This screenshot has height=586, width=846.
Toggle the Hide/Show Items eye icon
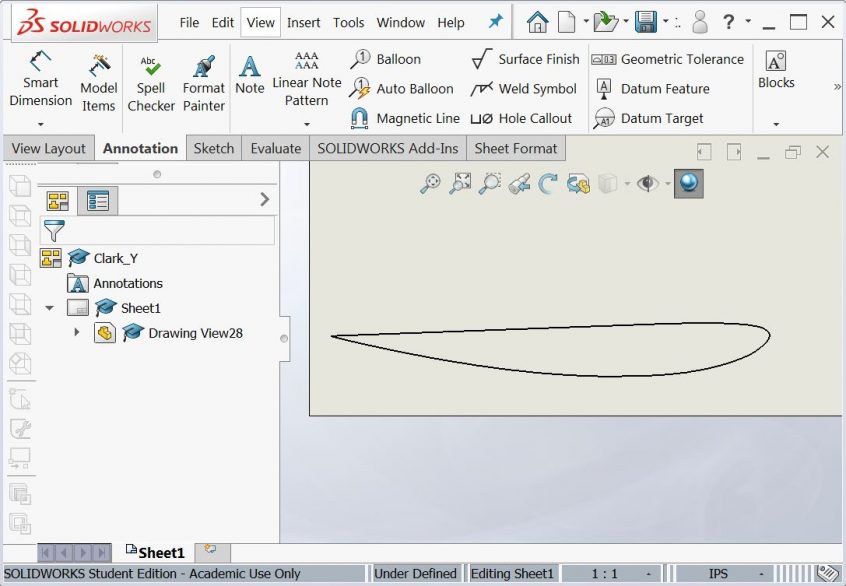pos(647,183)
